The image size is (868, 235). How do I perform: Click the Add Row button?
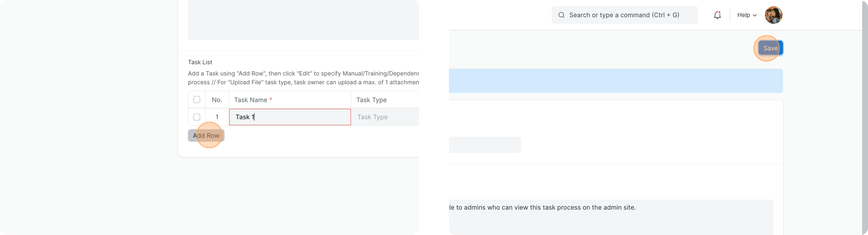[x=206, y=135]
